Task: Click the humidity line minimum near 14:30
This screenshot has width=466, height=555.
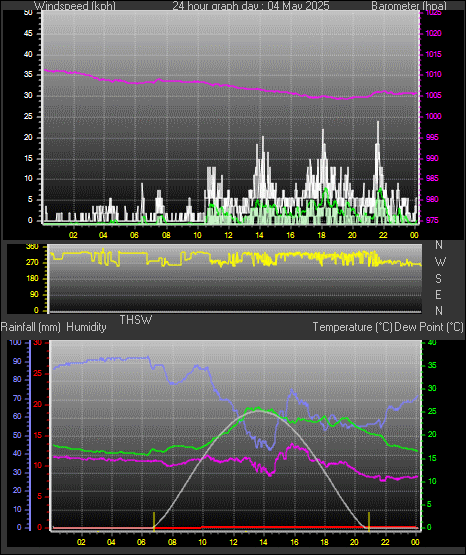Action: (270, 449)
